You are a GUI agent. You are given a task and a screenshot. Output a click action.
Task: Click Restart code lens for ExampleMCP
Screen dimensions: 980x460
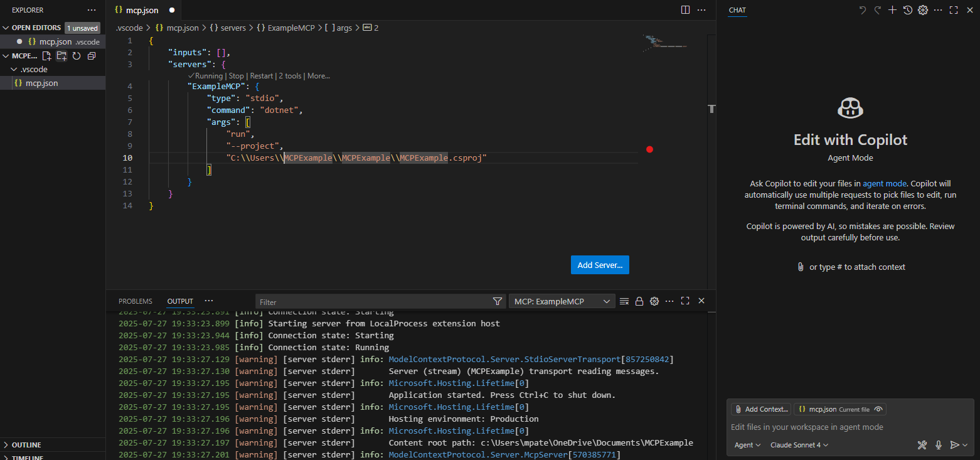262,76
